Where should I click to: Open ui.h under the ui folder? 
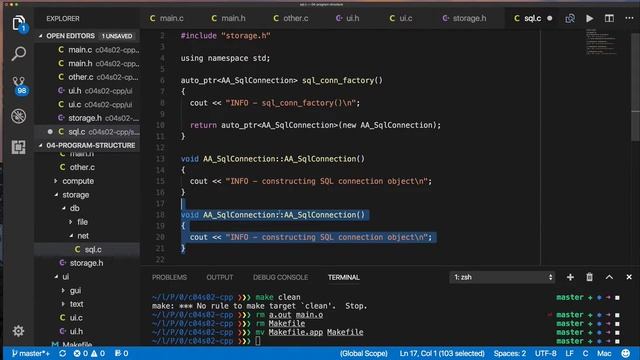[x=87, y=331]
